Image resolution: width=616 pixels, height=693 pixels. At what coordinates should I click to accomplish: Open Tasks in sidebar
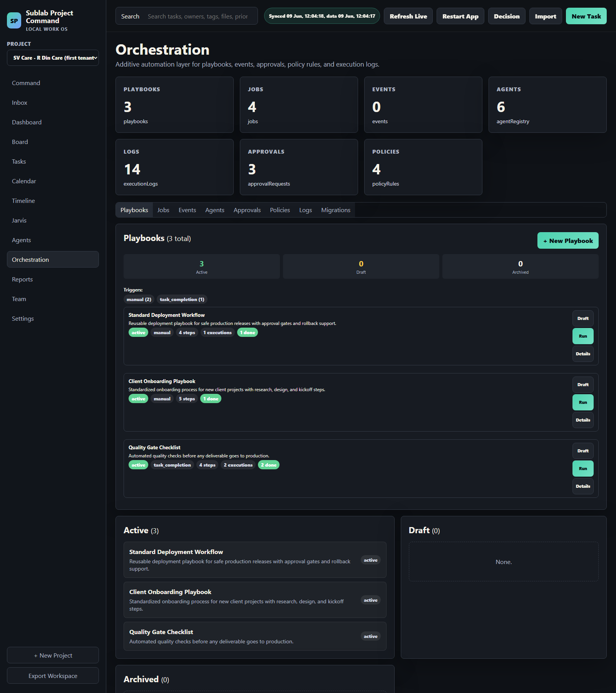(x=53, y=161)
